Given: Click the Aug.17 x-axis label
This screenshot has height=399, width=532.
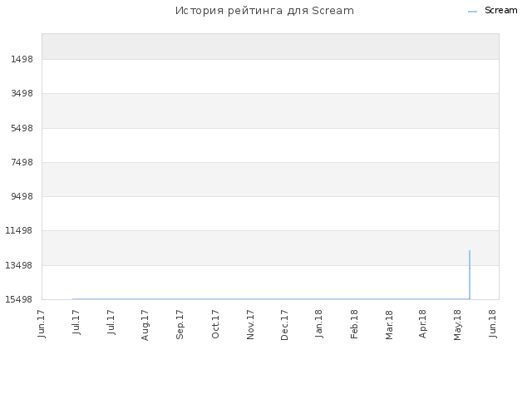Looking at the screenshot, I should click(x=145, y=325).
